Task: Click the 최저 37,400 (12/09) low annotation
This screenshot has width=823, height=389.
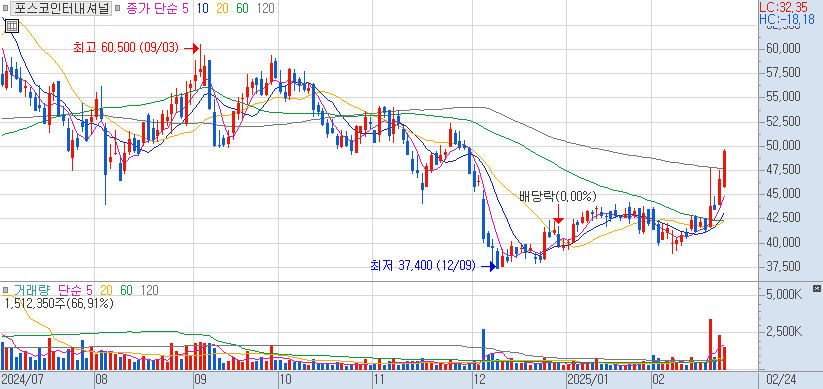Action: pos(423,266)
